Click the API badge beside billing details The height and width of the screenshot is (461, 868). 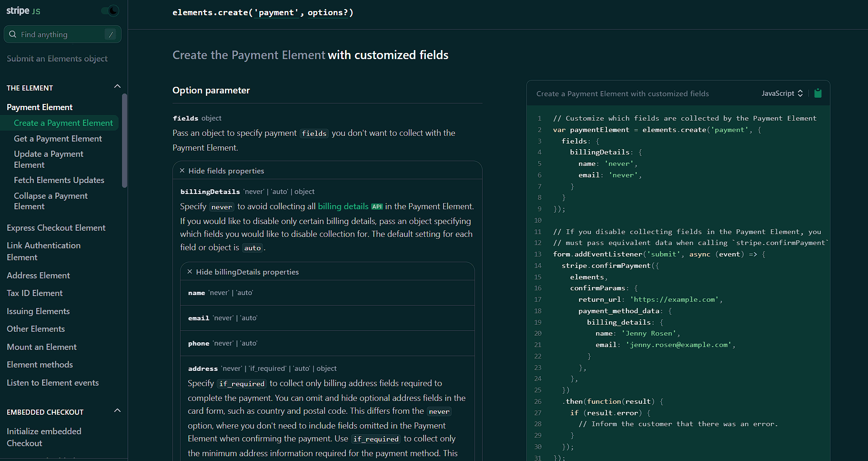tap(377, 207)
